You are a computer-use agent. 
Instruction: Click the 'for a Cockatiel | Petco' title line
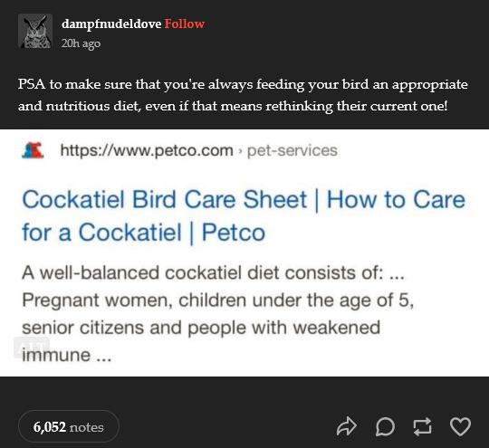(143, 233)
